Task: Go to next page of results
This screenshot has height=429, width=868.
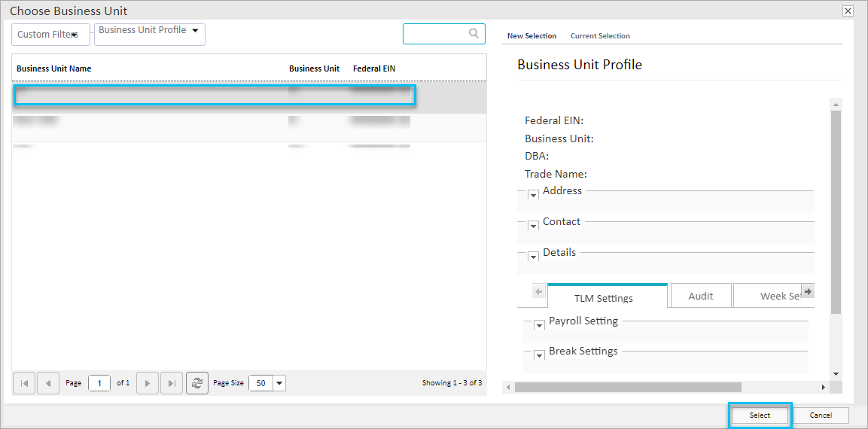Action: (x=148, y=383)
